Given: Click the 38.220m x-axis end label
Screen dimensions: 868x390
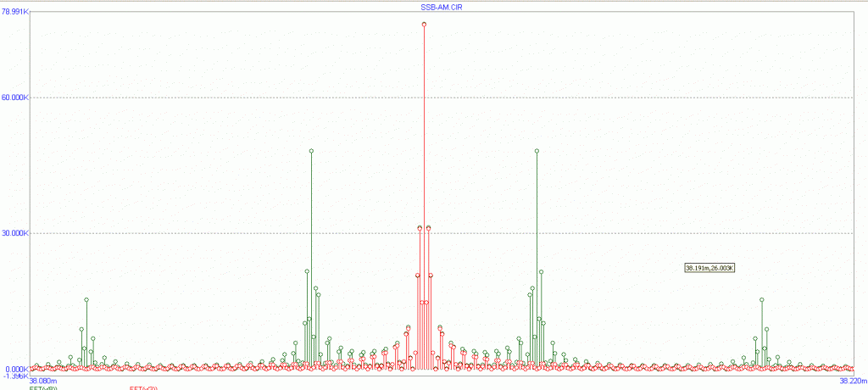Looking at the screenshot, I should tap(852, 382).
